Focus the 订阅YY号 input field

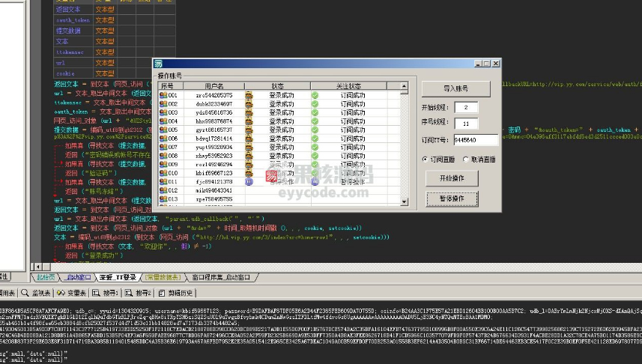click(476, 139)
